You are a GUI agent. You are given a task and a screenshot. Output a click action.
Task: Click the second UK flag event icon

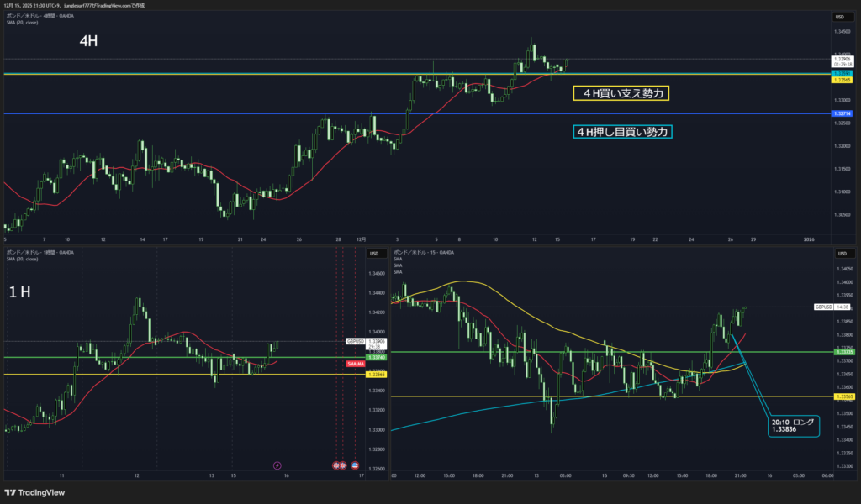[343, 465]
